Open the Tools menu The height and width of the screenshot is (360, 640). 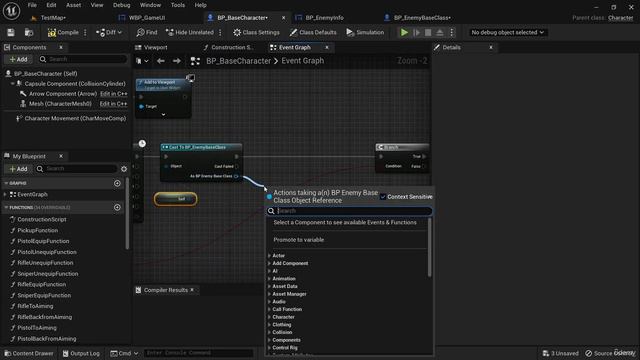click(x=178, y=5)
